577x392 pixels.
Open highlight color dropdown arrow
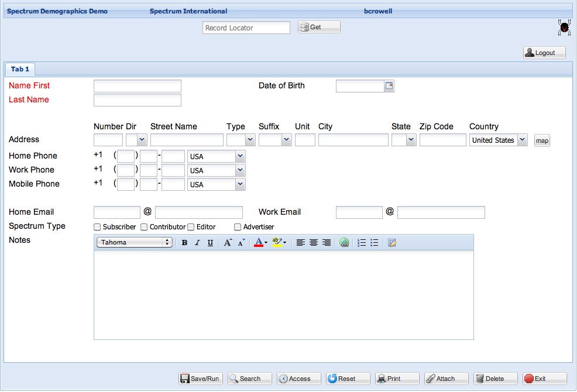(284, 243)
